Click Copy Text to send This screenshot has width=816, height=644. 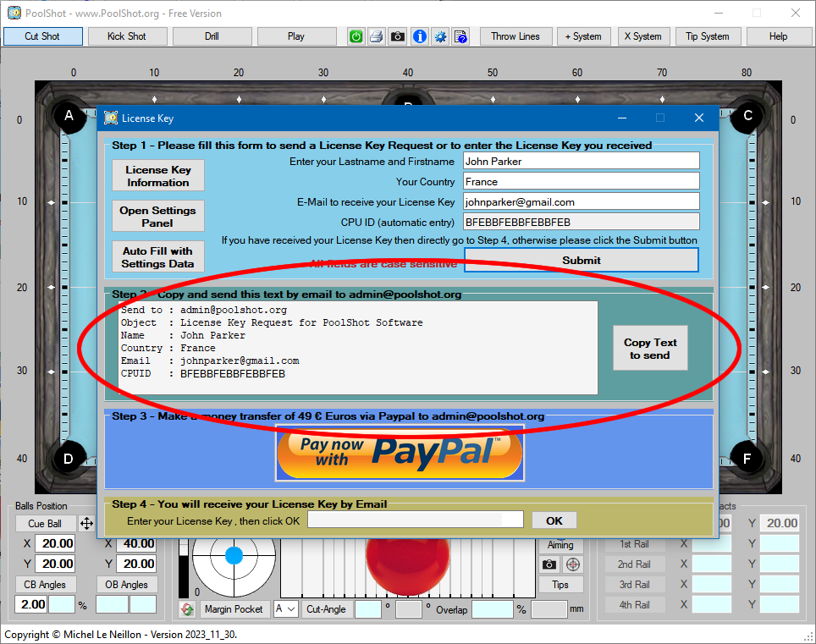tap(649, 348)
